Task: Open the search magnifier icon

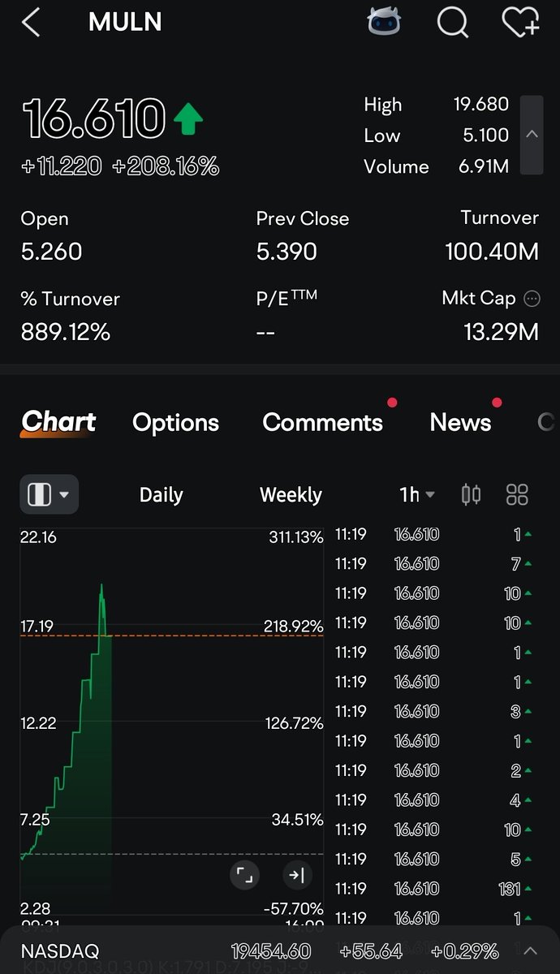Action: click(x=453, y=23)
